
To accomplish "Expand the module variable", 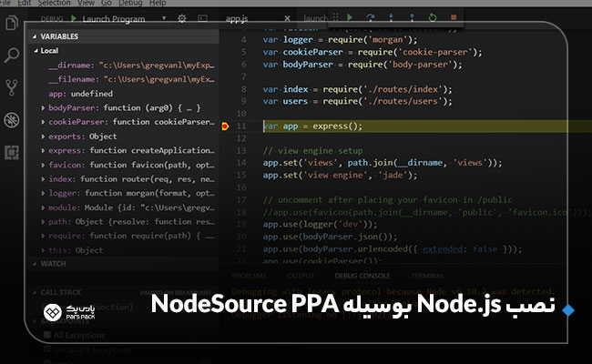I will pyautogui.click(x=43, y=207).
